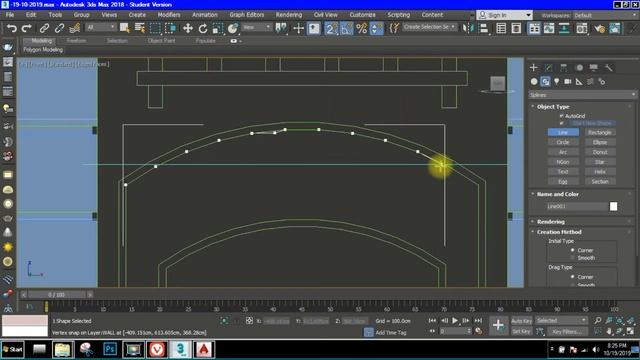
Task: Click the object name field Line001
Action: (x=576, y=207)
